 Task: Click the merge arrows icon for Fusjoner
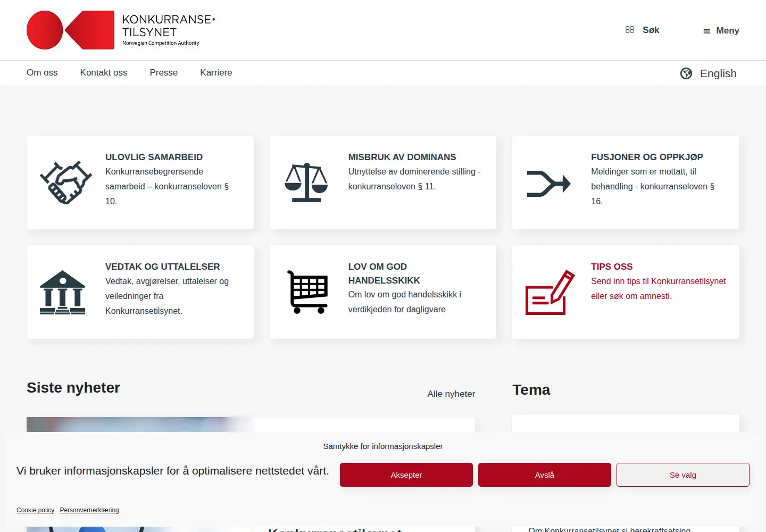(548, 184)
